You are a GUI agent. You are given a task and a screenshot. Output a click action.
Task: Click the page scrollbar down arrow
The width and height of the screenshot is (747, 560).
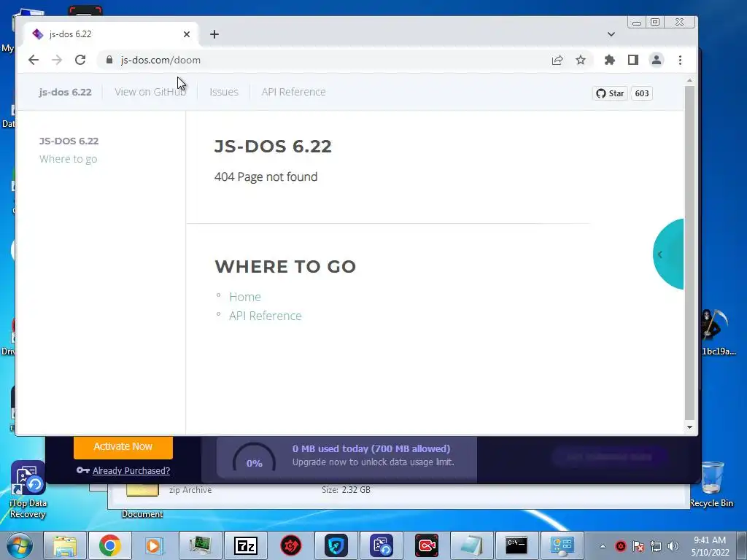tap(689, 427)
